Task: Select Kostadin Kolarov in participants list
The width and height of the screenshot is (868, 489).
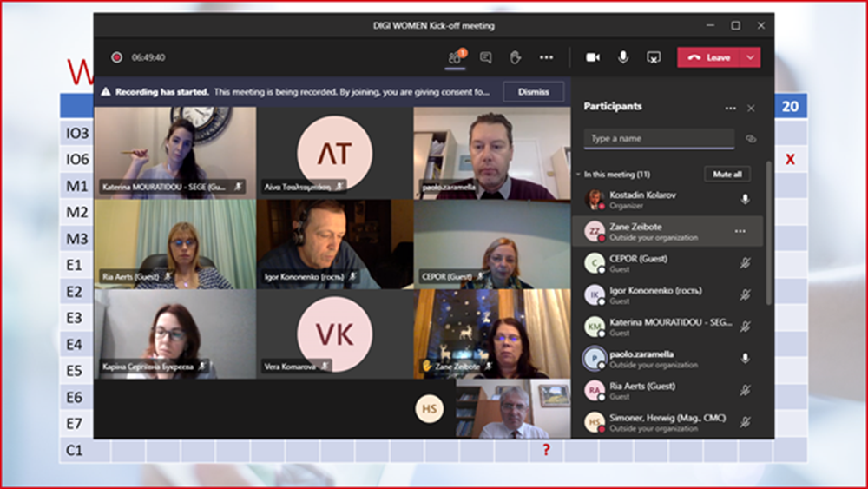Action: [667, 200]
